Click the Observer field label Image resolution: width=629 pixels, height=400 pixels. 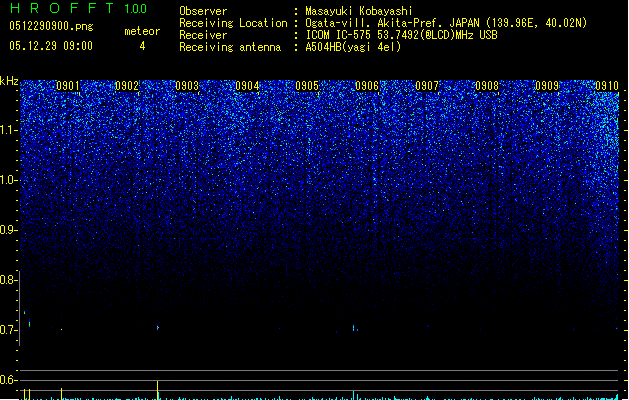(x=203, y=11)
